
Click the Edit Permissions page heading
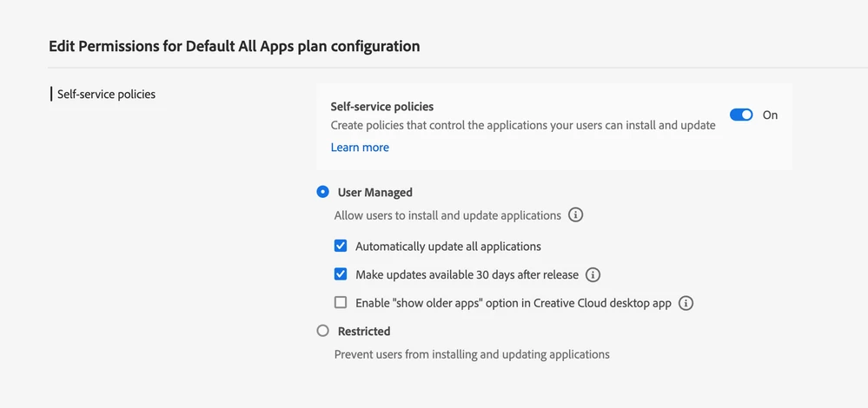235,46
